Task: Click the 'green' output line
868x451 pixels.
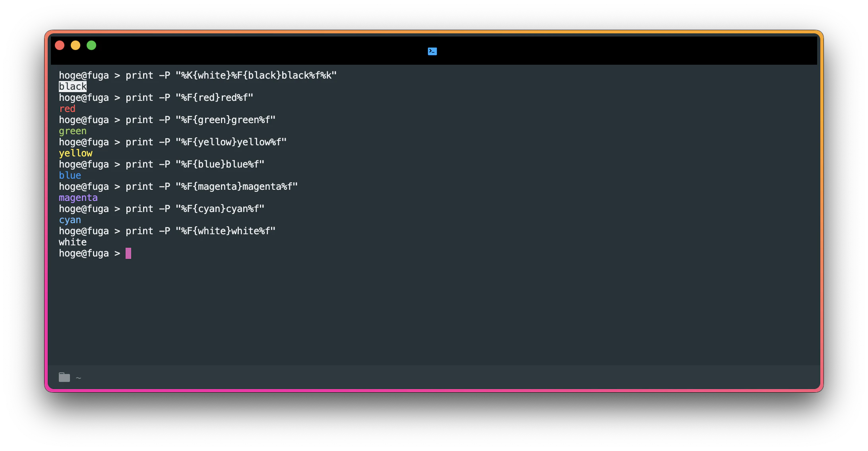Action: pos(73,131)
